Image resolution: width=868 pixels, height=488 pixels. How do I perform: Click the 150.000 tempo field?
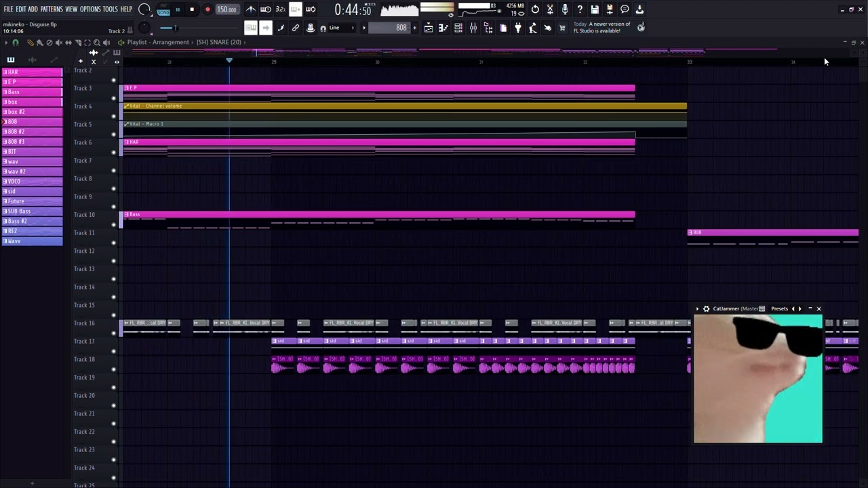click(226, 9)
